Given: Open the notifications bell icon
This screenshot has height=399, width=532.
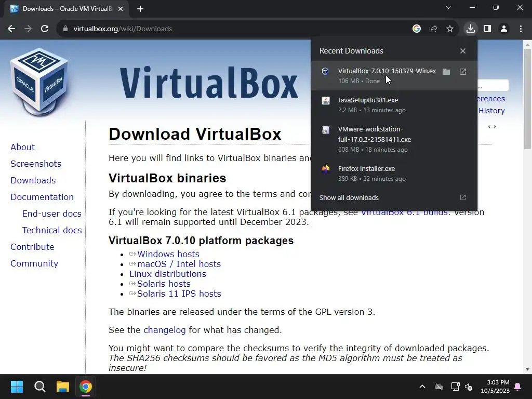Looking at the screenshot, I should tap(518, 387).
